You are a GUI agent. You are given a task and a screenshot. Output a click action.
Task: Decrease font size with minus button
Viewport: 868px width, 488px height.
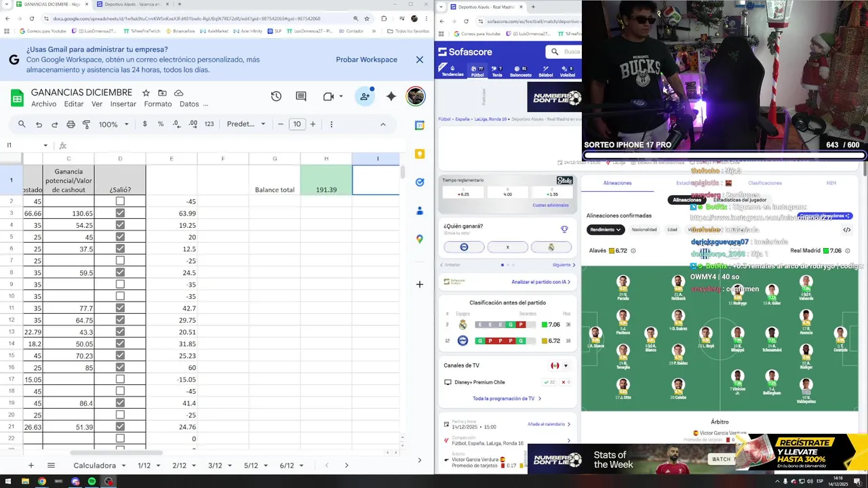click(x=281, y=124)
